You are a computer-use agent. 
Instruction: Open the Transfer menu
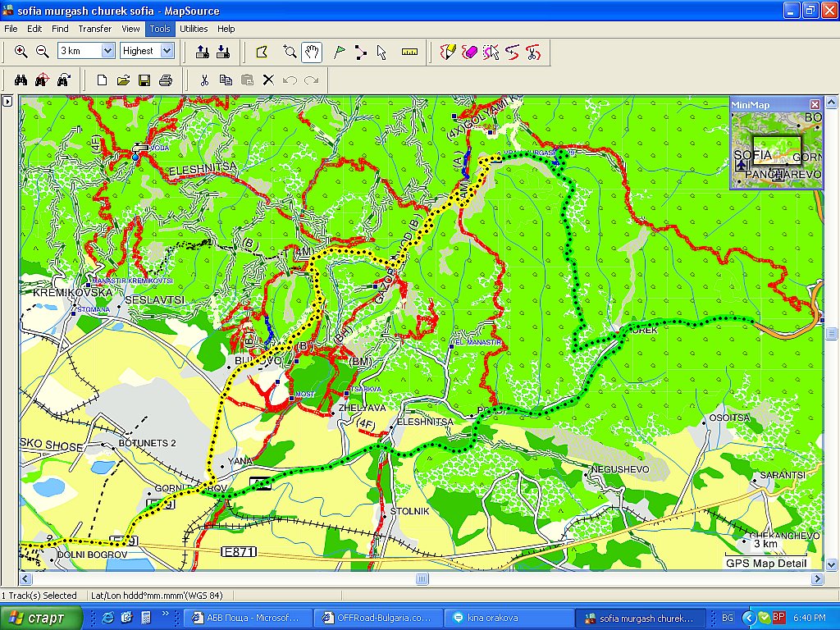95,29
